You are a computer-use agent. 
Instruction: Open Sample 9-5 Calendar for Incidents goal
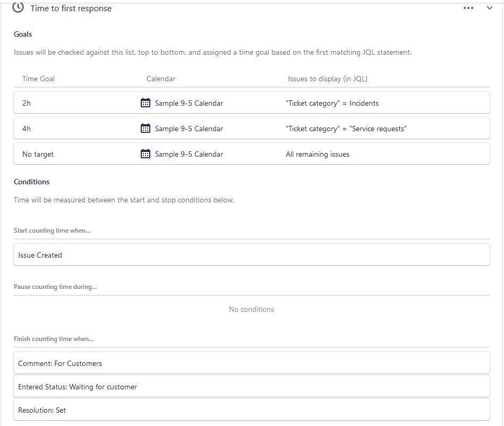point(189,103)
